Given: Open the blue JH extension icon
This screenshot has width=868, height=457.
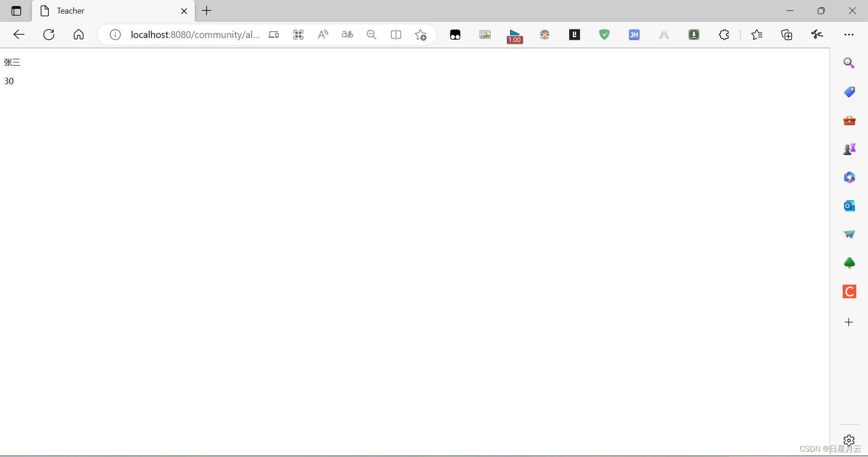Looking at the screenshot, I should click(x=634, y=35).
